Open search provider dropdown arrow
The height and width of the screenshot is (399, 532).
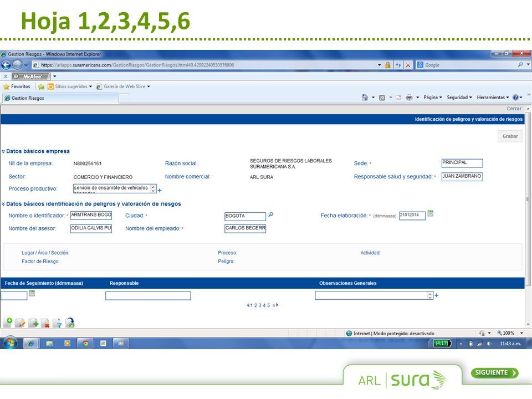(x=528, y=64)
